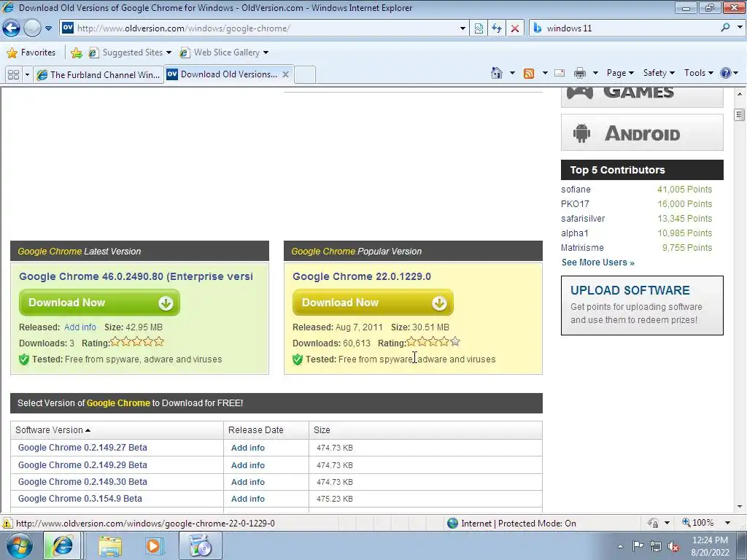This screenshot has height=560, width=747.
Task: Click the Read Mail envelope icon
Action: click(560, 73)
